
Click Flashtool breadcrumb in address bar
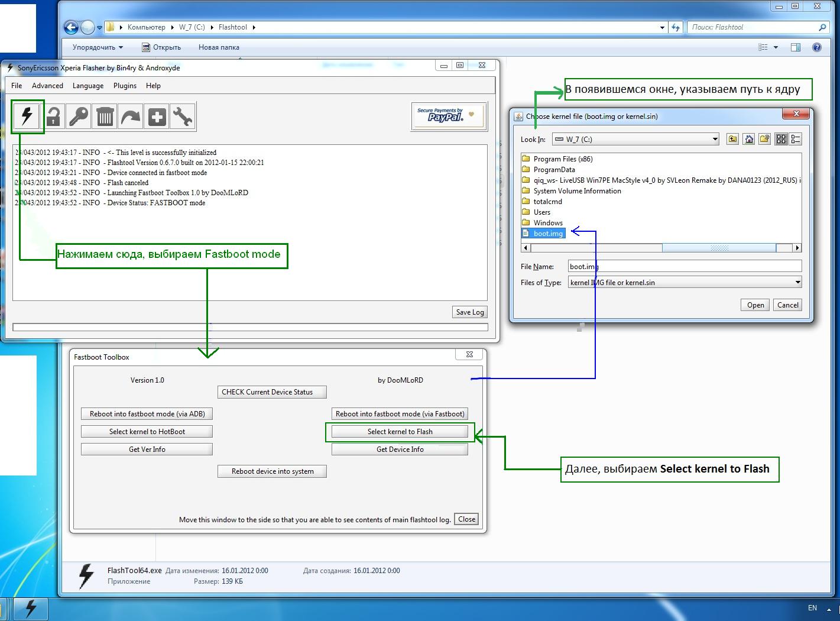232,27
